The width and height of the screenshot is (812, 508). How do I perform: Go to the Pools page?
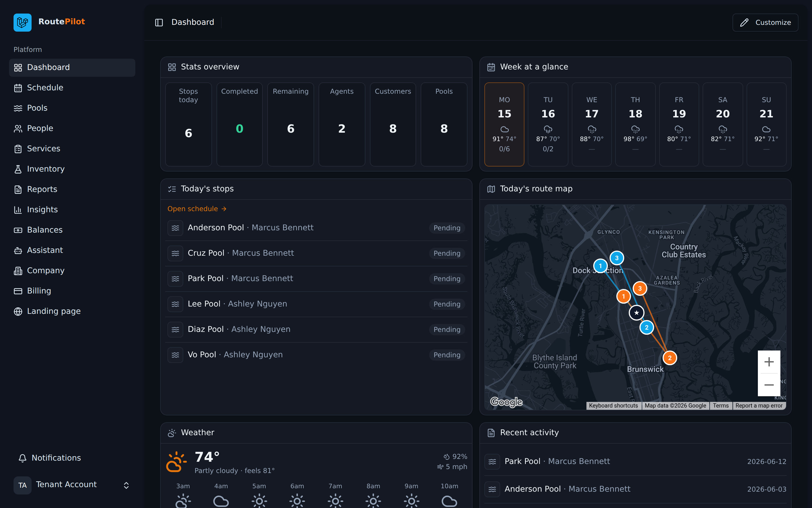72,108
